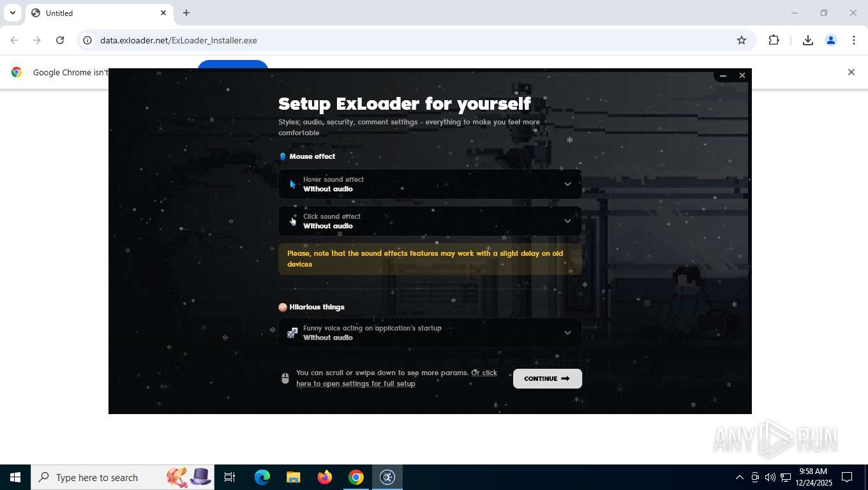Click the Chrome address bar URL

click(x=179, y=40)
